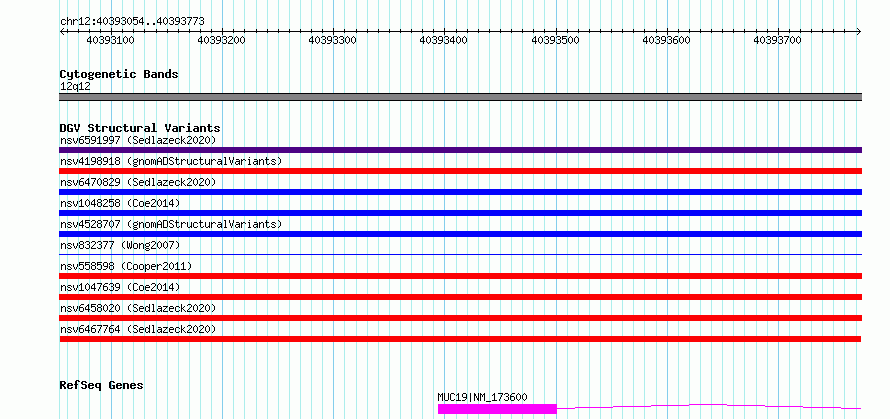
Task: Select the thin blue nsv832377 variant line
Action: tap(460, 254)
